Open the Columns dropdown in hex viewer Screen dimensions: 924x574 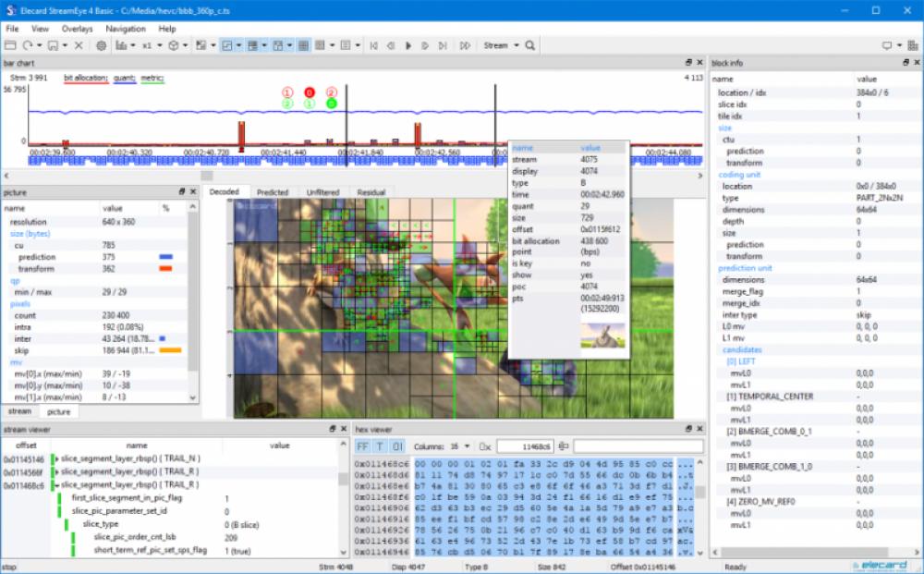click(465, 446)
